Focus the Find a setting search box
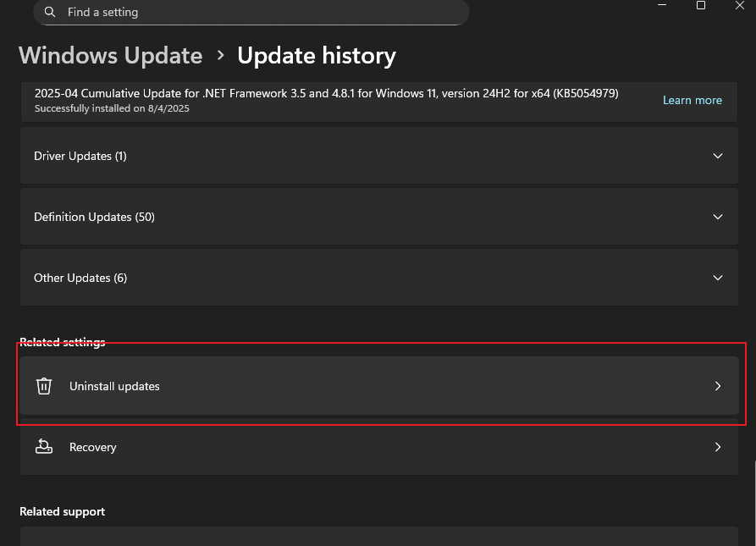The image size is (756, 546). click(254, 12)
